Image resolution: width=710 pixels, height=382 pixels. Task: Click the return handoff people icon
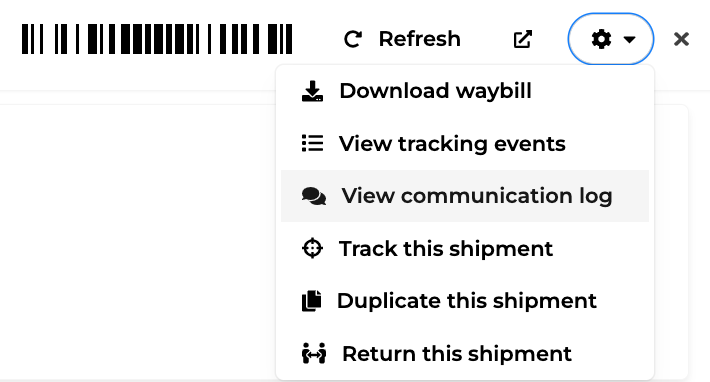pos(314,353)
